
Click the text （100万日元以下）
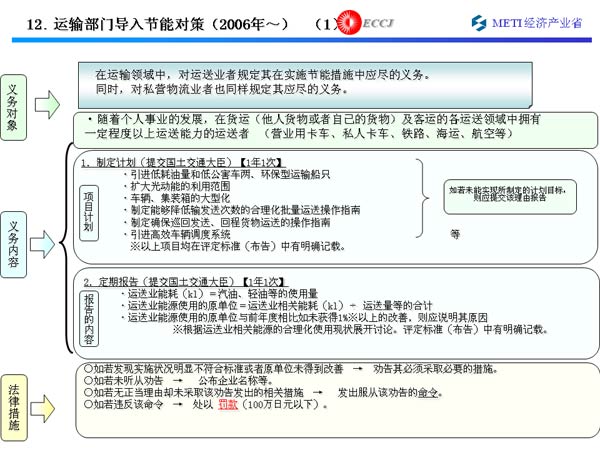pos(284,404)
